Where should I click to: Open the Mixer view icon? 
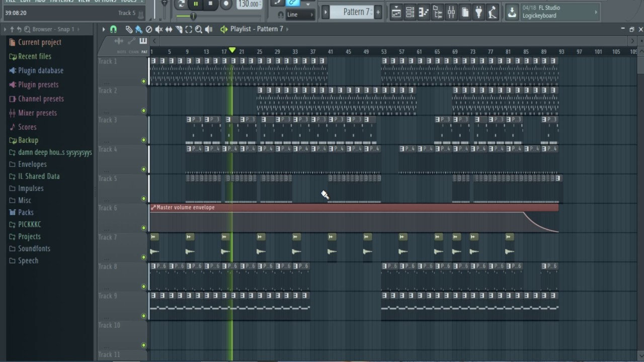click(451, 12)
